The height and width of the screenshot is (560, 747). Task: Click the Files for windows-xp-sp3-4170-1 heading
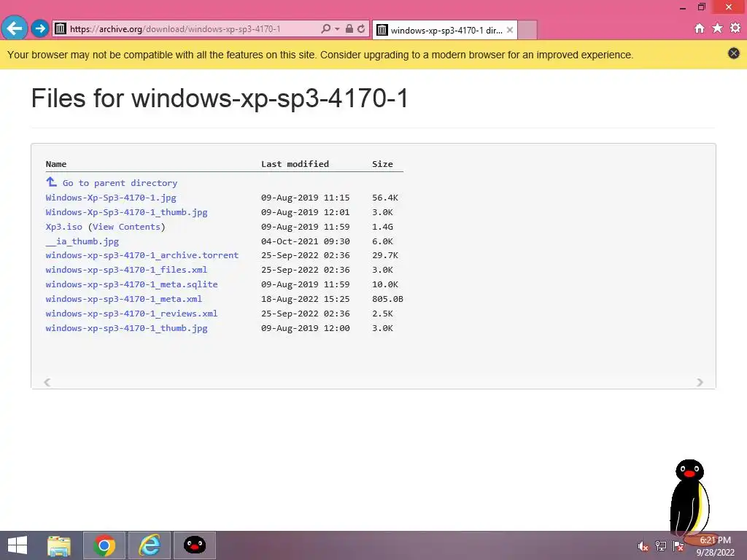[220, 98]
